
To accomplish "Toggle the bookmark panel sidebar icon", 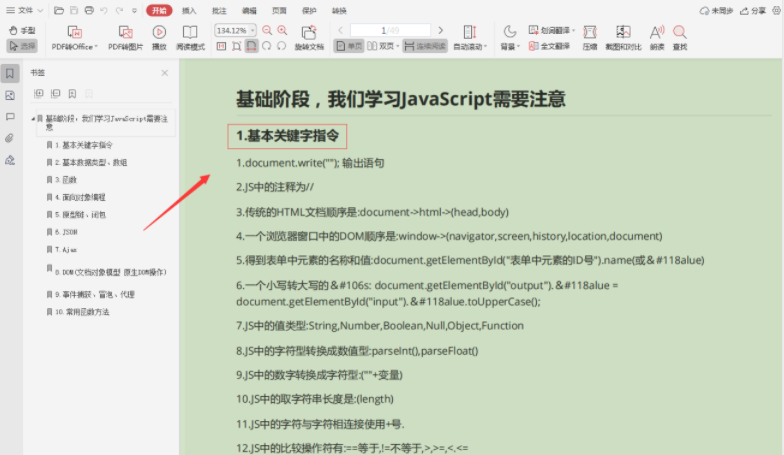I will click(x=10, y=74).
